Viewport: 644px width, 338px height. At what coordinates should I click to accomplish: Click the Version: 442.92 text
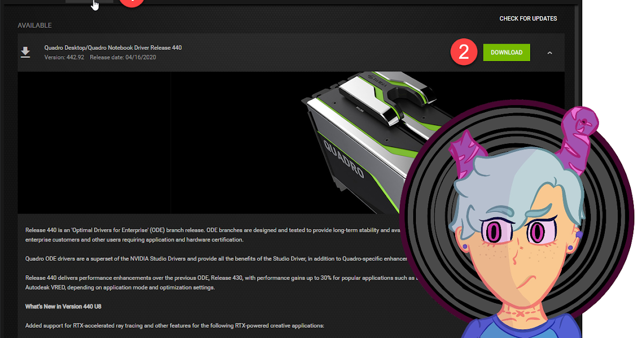tap(64, 57)
